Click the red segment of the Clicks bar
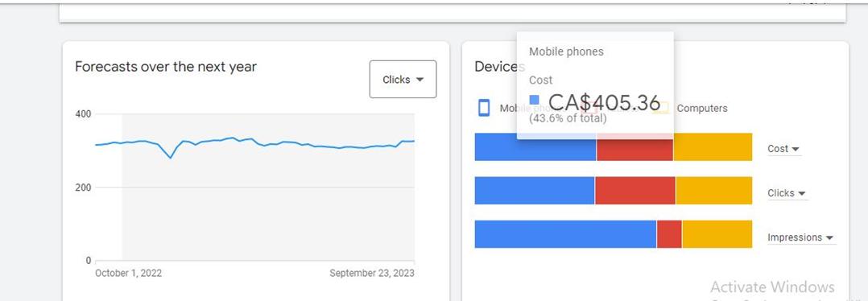This screenshot has width=868, height=301. (635, 190)
